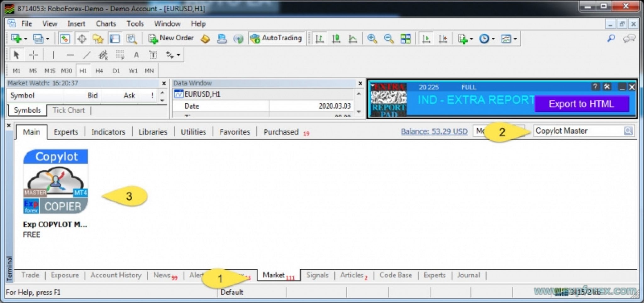Open the Exp COPYLOT Master product thumbnail
Image resolution: width=644 pixels, height=303 pixels.
point(56,182)
